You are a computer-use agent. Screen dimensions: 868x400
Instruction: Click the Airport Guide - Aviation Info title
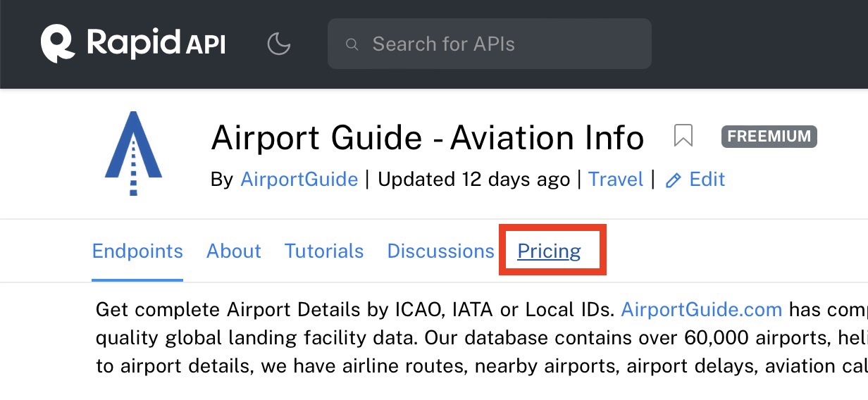pyautogui.click(x=427, y=138)
